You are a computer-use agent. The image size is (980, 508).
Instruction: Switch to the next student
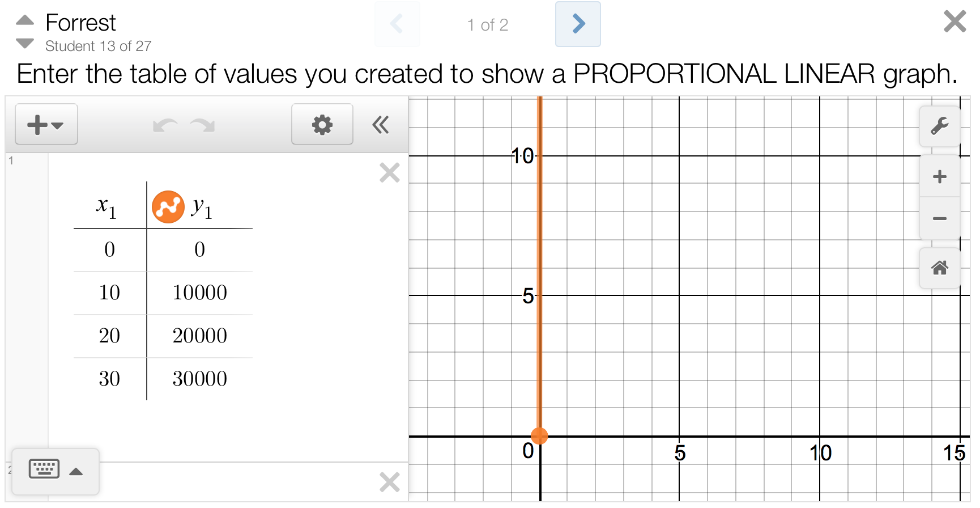click(x=25, y=43)
